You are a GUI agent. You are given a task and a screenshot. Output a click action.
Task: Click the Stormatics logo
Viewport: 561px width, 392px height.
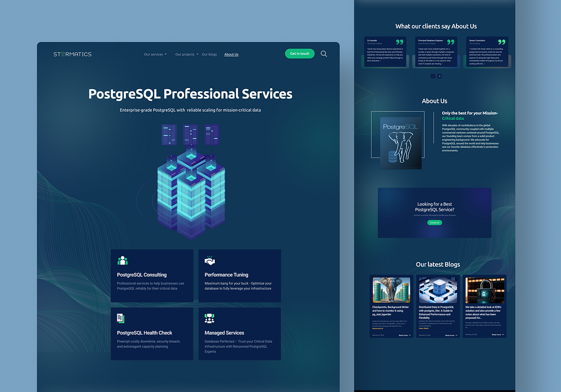tap(72, 54)
